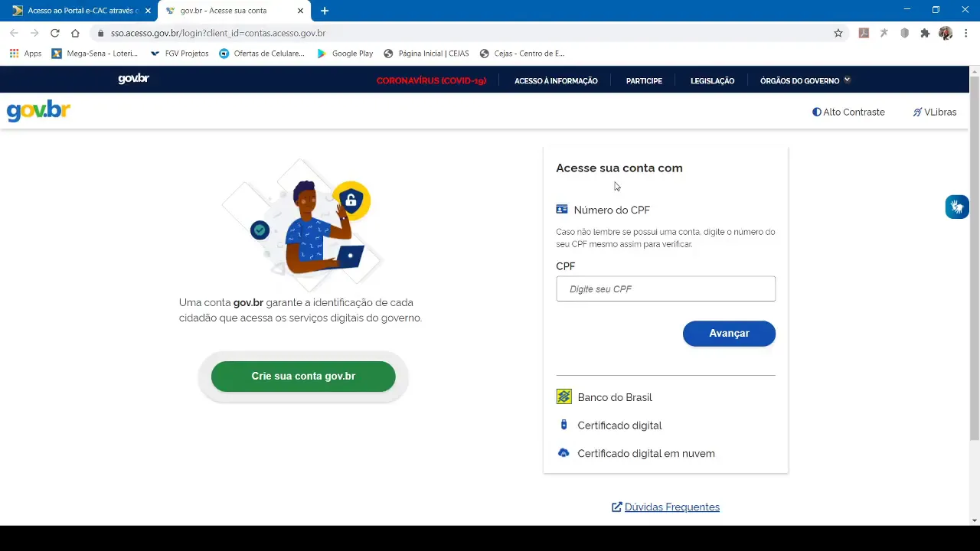The height and width of the screenshot is (551, 980).
Task: Open Legislação menu item
Action: [712, 80]
